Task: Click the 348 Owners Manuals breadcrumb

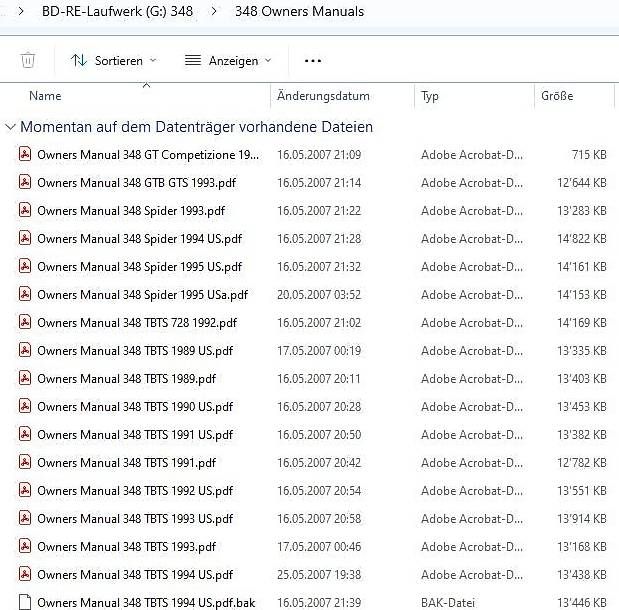Action: 300,11
